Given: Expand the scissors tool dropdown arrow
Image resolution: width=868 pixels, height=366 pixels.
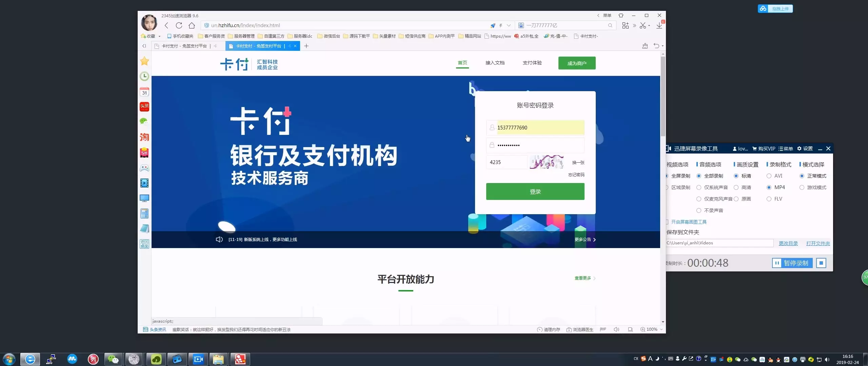Looking at the screenshot, I should 649,25.
